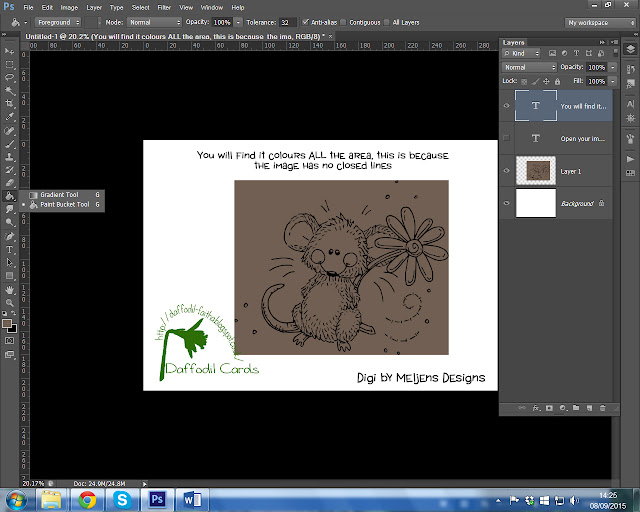
Task: Select the Path Selection tool
Action: pos(9,263)
